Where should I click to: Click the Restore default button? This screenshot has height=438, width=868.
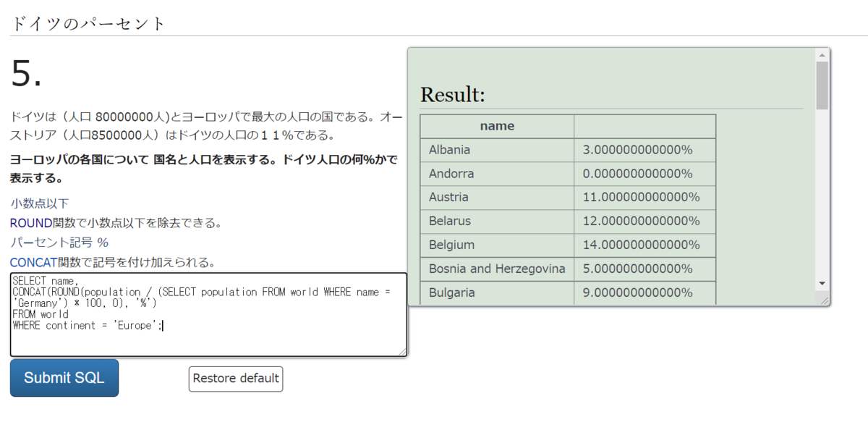235,379
